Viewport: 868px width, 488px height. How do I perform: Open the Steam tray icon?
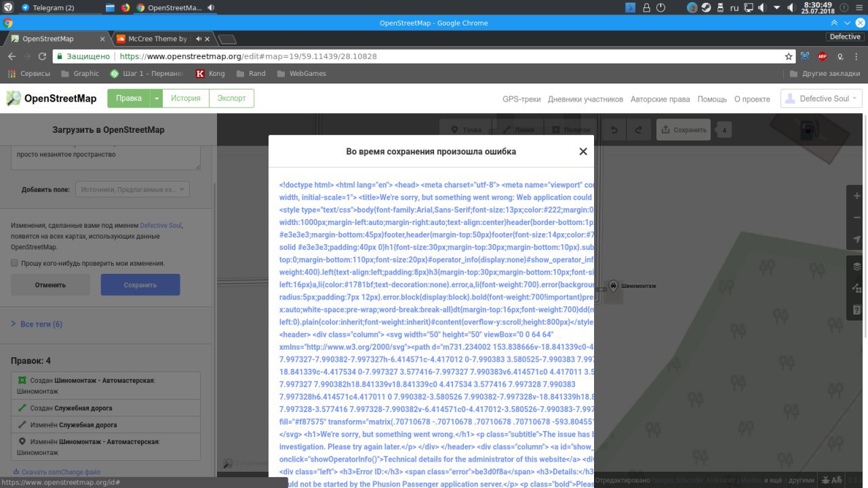click(706, 8)
